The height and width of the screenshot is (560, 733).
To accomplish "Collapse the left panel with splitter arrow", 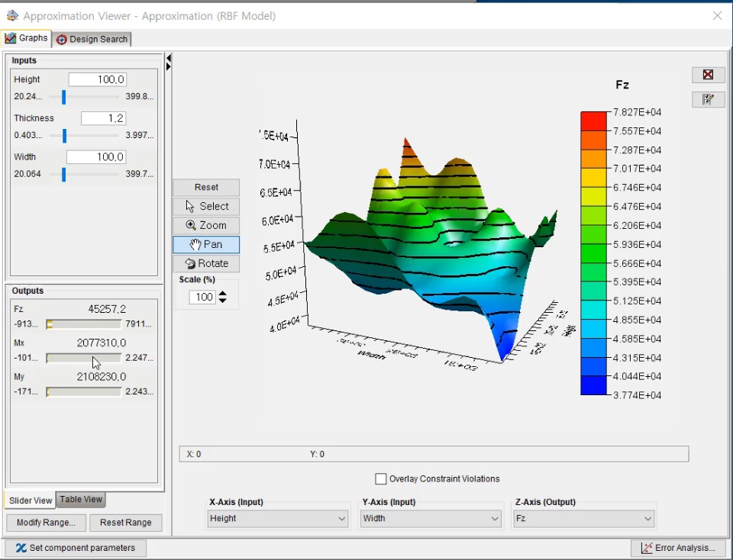I will (168, 57).
